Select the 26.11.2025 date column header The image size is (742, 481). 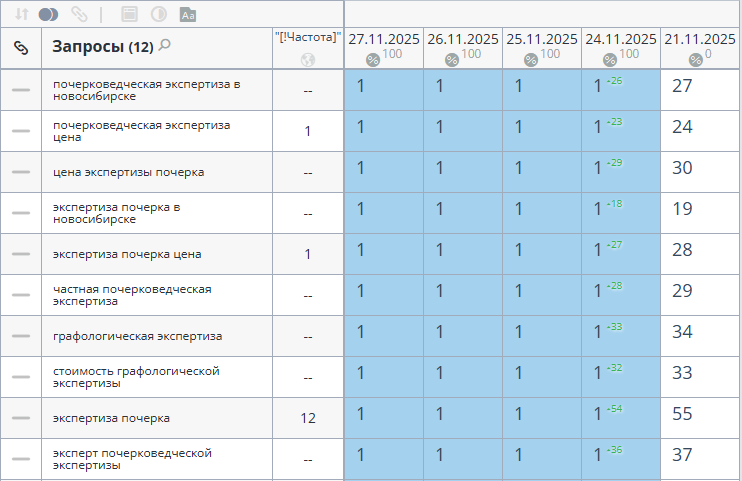[463, 39]
